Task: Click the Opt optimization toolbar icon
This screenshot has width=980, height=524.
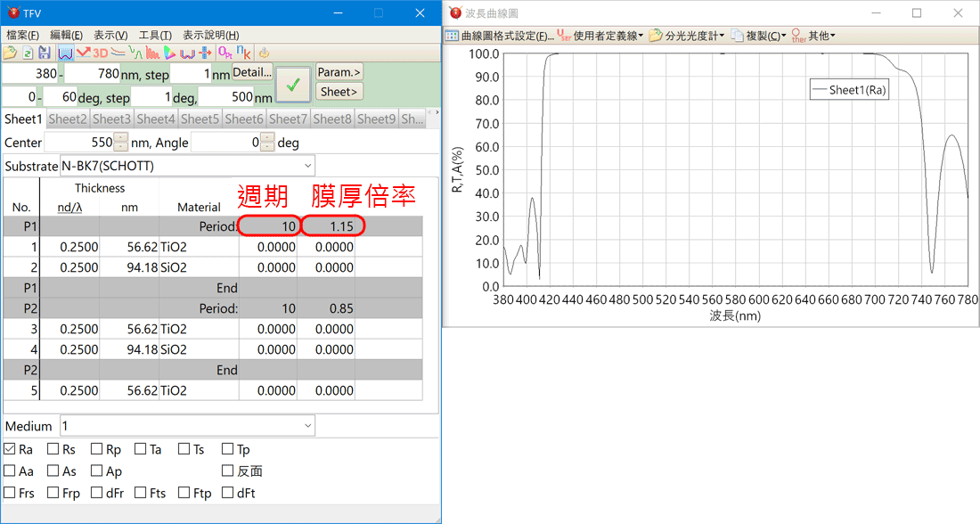Action: [225, 53]
